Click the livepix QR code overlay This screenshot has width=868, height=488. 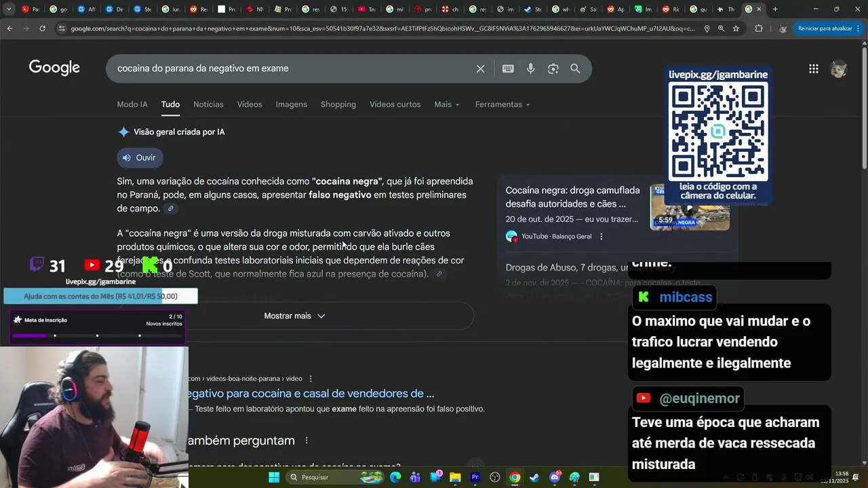(x=718, y=131)
